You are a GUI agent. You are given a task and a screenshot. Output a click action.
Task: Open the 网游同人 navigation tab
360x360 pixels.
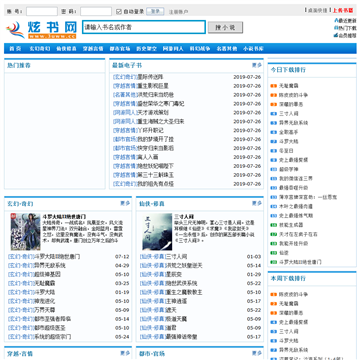coord(173,49)
